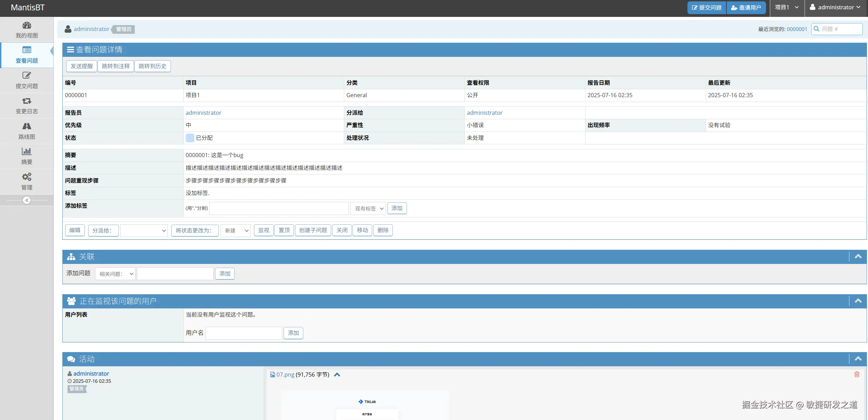The height and width of the screenshot is (420, 868).
Task: Open the administrator account menu
Action: (835, 8)
